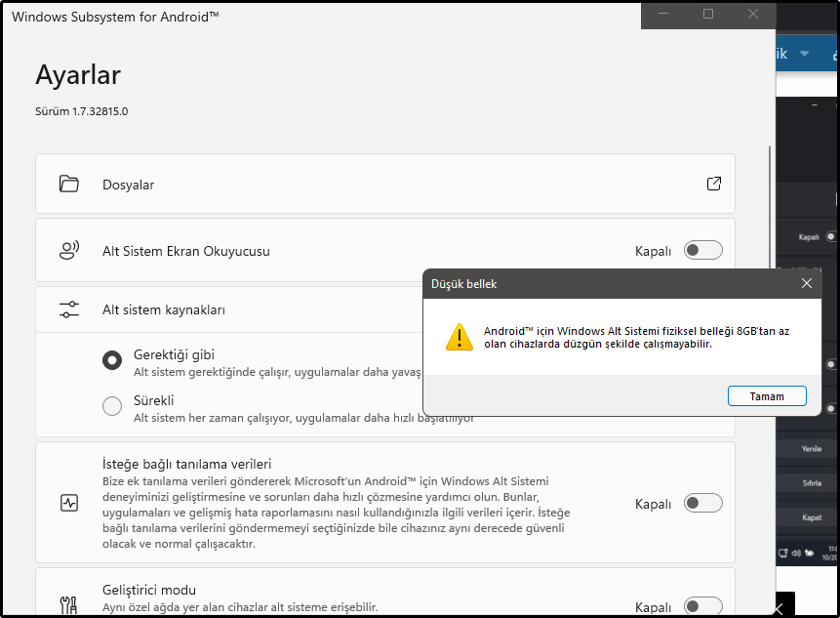The height and width of the screenshot is (618, 840).
Task: Close the Windows Subsystem for Android window
Action: [752, 14]
